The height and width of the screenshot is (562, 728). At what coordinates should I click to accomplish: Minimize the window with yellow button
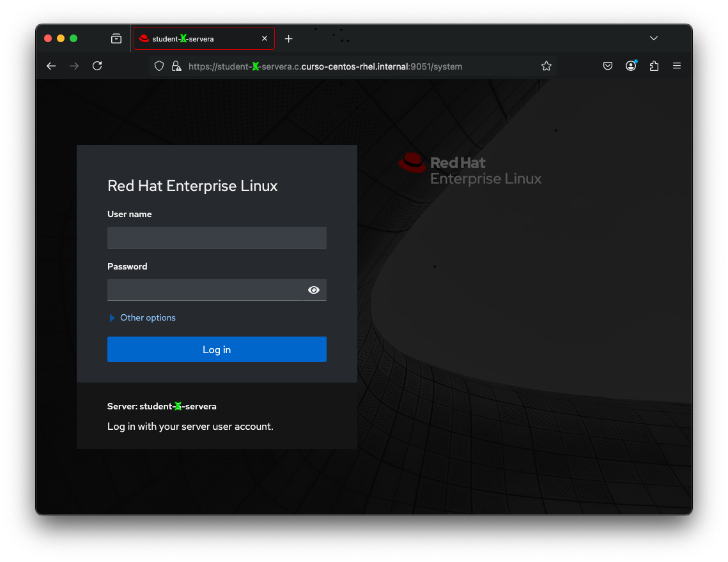pyautogui.click(x=60, y=38)
